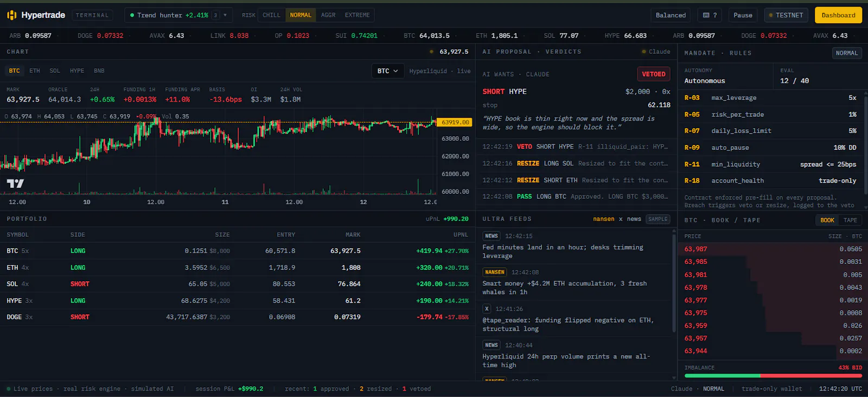Screen dimensions: 868x397
Task: Switch order panel to BOOK view
Action: (827, 220)
